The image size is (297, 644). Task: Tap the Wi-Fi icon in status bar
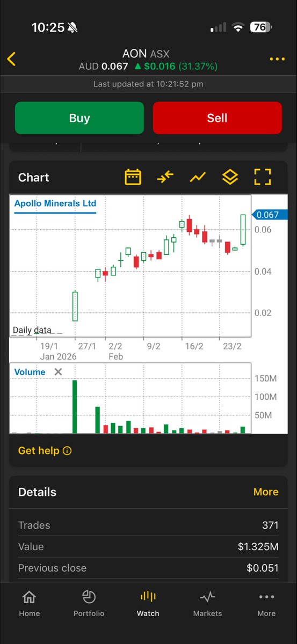[238, 27]
